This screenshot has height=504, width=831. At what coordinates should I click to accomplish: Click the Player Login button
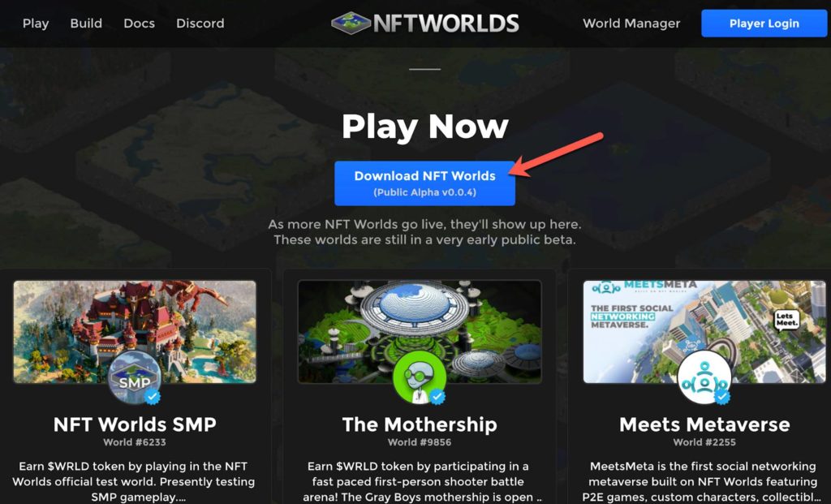pos(764,24)
